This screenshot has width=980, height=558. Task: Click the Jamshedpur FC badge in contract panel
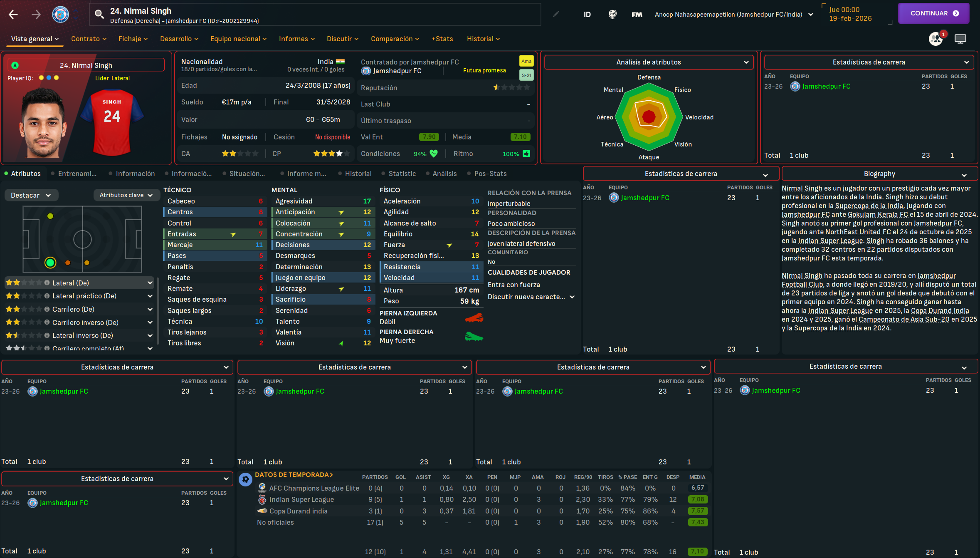click(366, 71)
